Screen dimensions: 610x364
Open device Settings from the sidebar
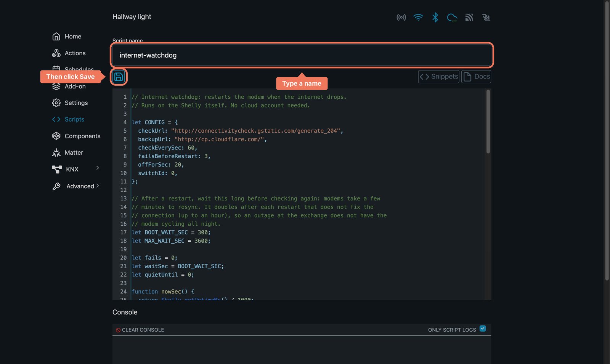pyautogui.click(x=70, y=103)
